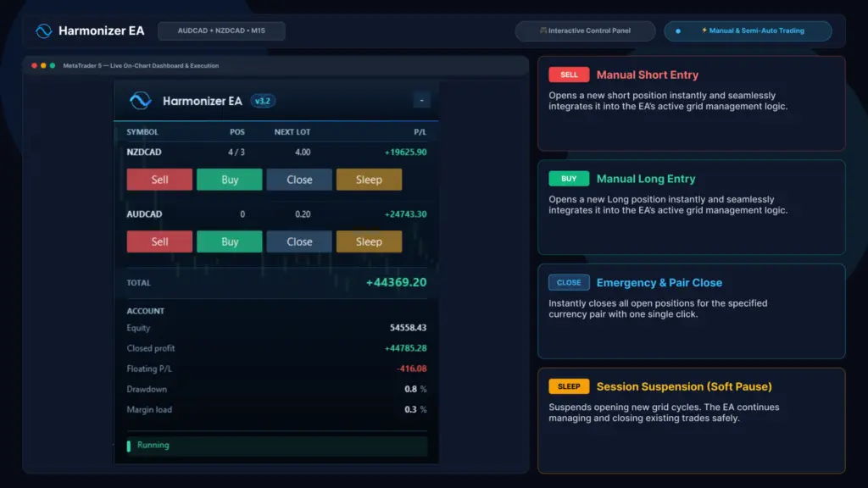Click the NZDCAD position count 4 / 3

[236, 152]
